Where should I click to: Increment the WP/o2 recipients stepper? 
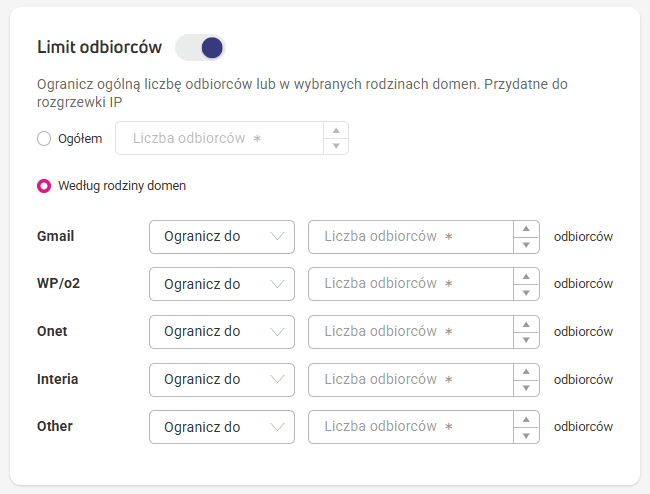[x=526, y=276]
